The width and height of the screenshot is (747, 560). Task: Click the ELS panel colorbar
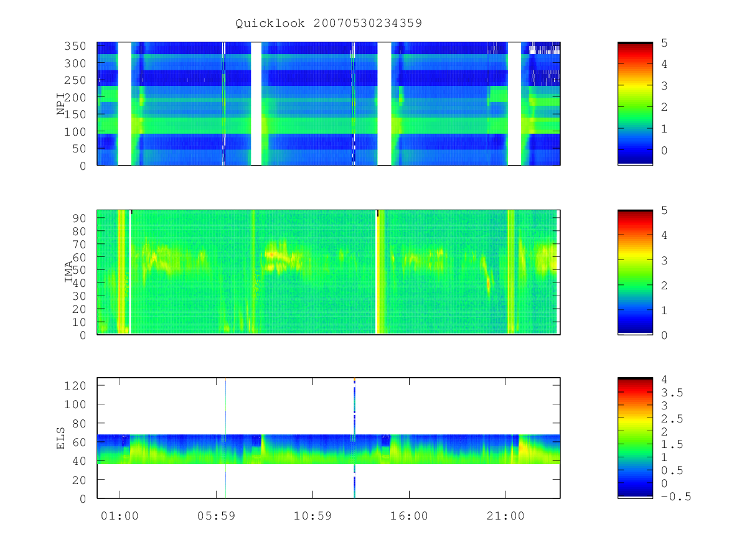pyautogui.click(x=635, y=437)
